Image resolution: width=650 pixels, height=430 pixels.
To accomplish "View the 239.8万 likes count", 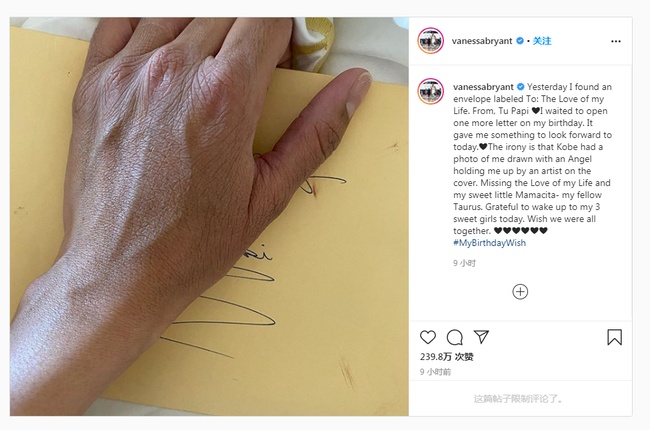I will click(x=446, y=357).
